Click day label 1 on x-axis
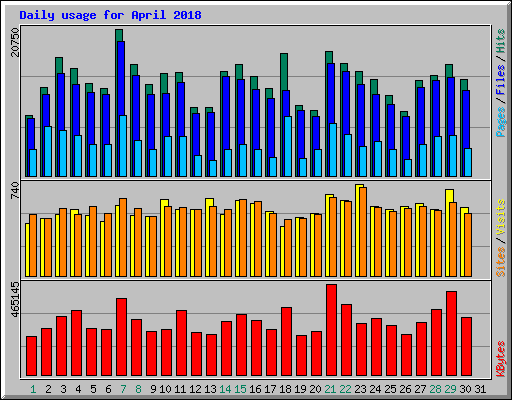 (33, 389)
